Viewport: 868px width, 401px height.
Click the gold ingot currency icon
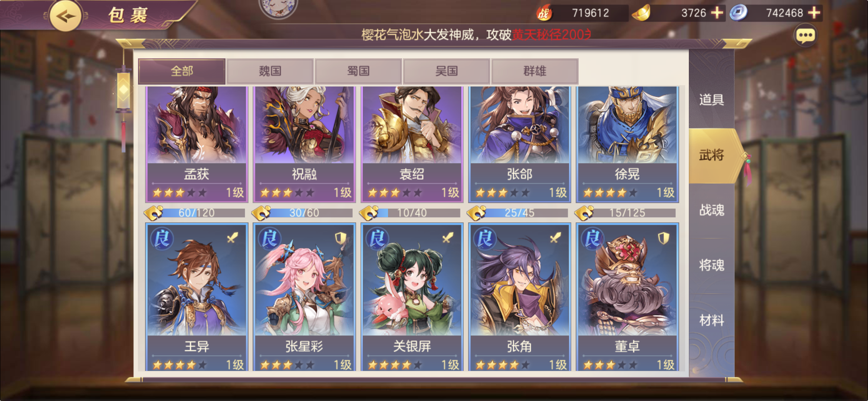pyautogui.click(x=641, y=13)
